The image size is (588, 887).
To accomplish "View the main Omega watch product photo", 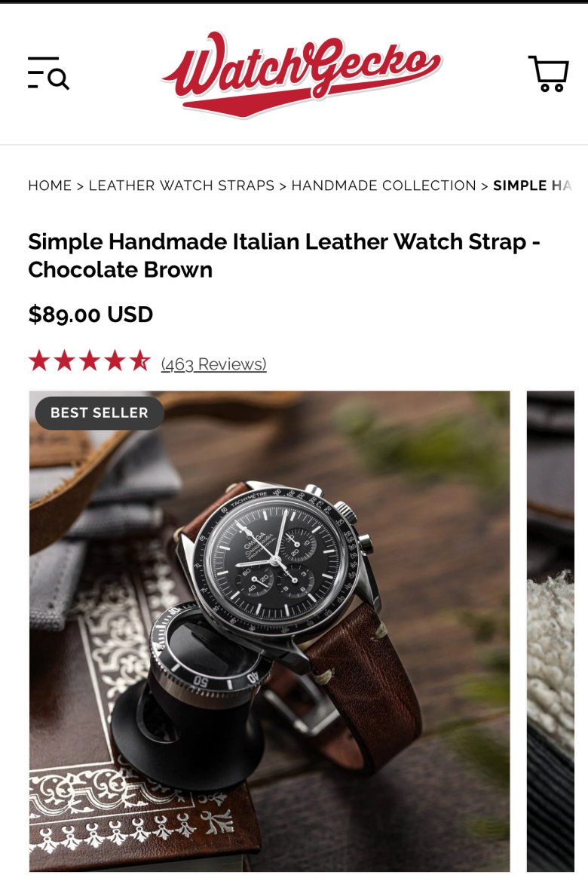I will click(270, 631).
